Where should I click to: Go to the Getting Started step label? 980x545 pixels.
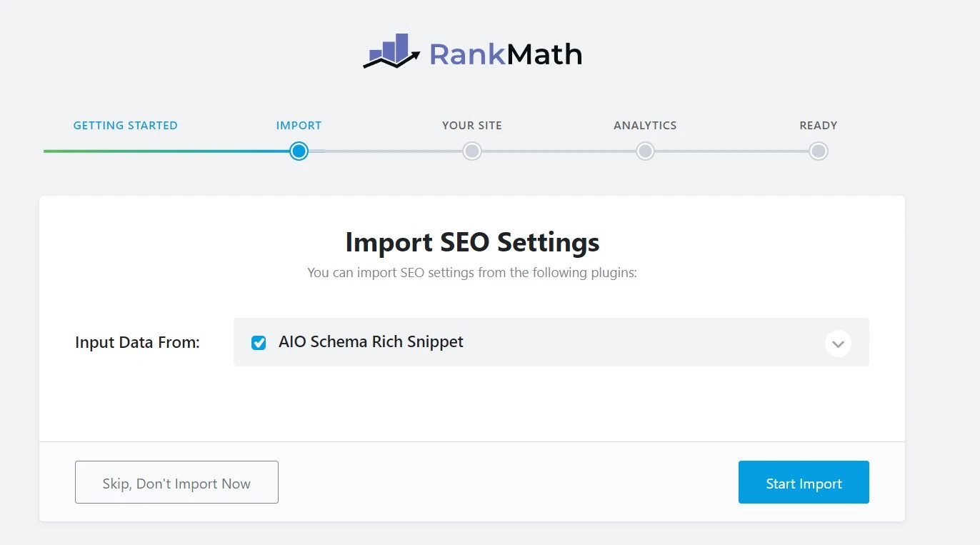point(126,126)
